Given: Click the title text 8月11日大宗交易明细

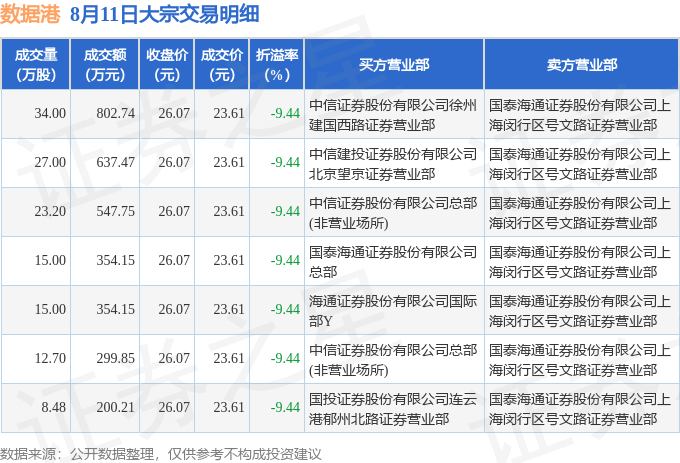Looking at the screenshot, I should 164,14.
